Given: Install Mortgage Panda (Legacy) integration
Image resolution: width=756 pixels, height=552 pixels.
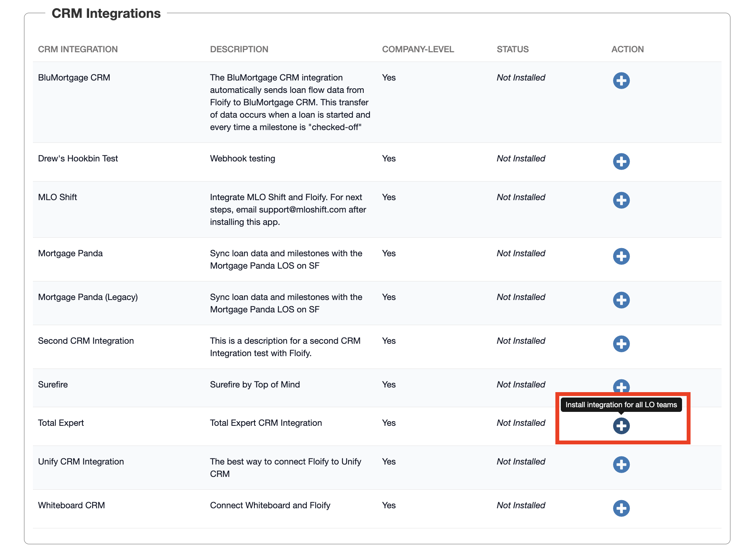Looking at the screenshot, I should pos(621,300).
